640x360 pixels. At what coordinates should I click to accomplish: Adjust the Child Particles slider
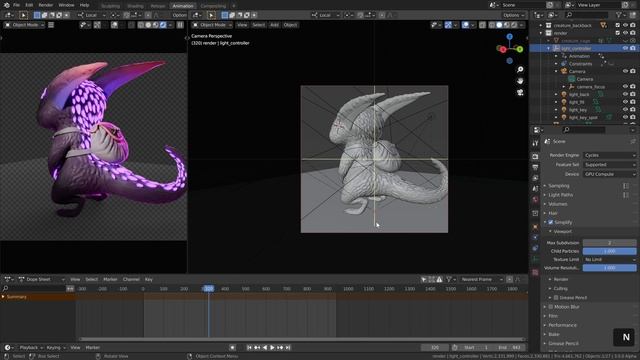click(x=609, y=251)
